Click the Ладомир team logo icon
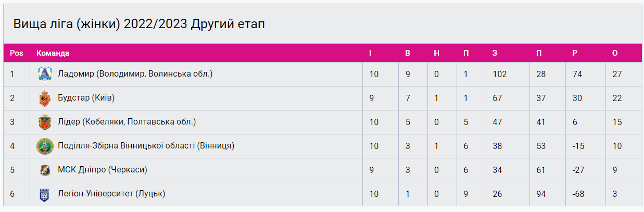The width and height of the screenshot is (644, 212). tap(44, 74)
